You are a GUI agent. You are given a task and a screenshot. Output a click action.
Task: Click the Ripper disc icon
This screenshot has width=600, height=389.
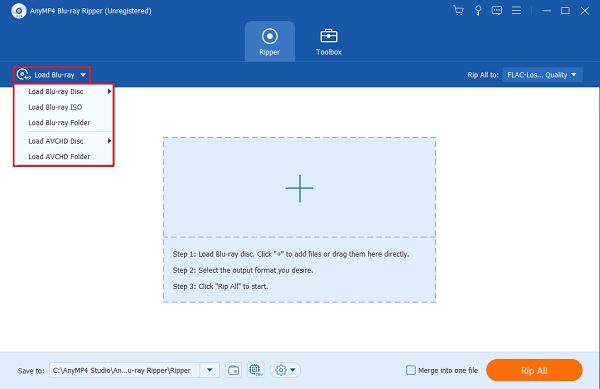[x=270, y=36]
